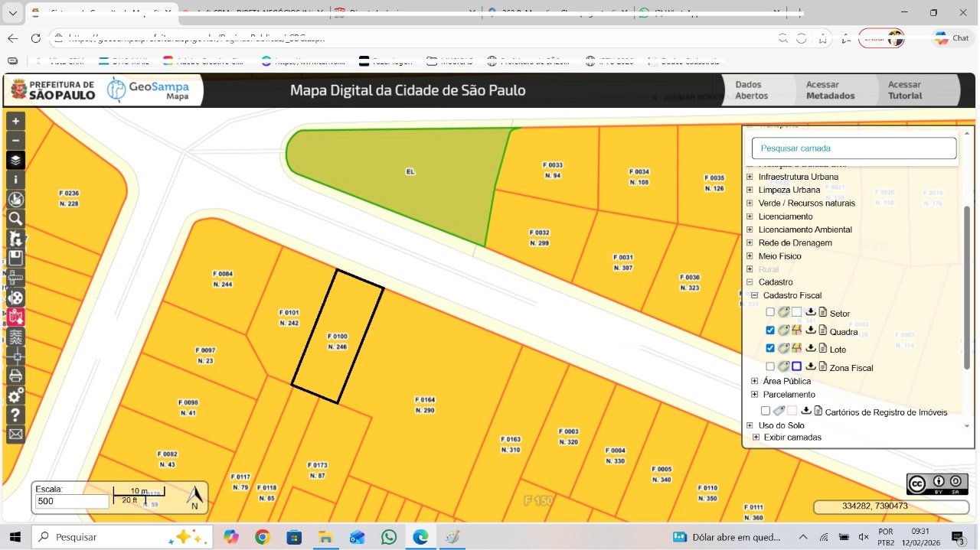Uncheck the Quadra layer checkbox
This screenshot has width=980, height=550.
click(770, 330)
